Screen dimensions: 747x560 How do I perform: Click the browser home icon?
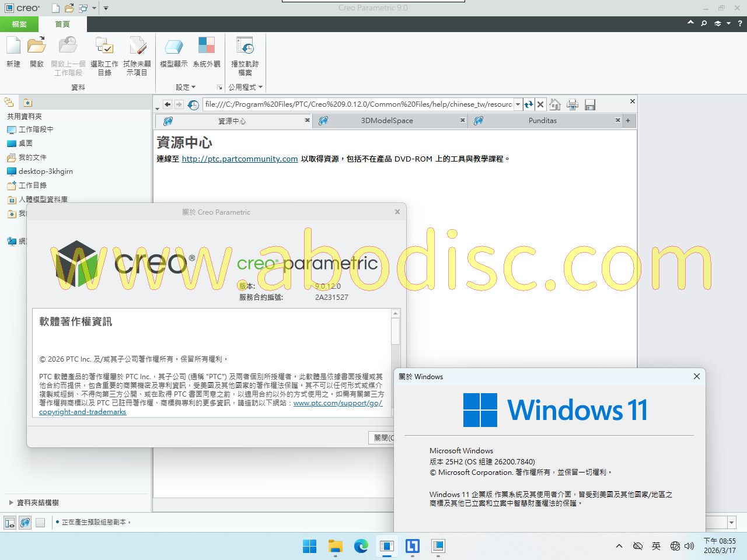click(x=555, y=104)
